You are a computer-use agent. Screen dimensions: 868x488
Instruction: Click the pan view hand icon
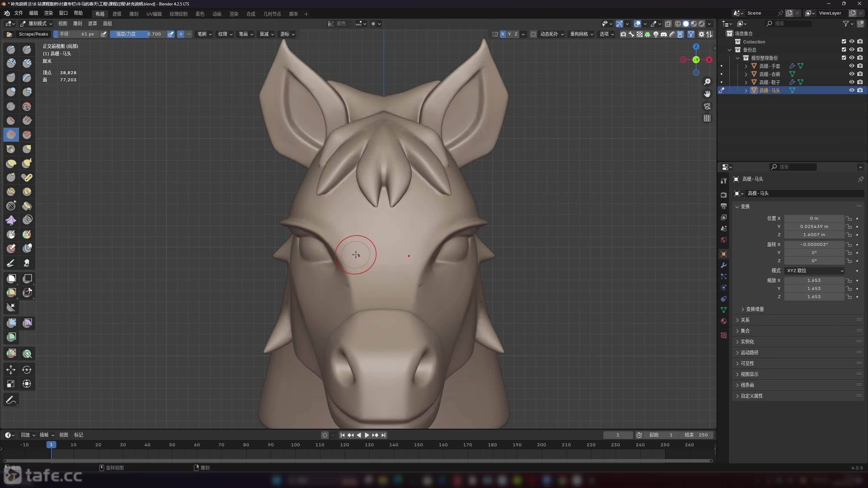point(707,94)
